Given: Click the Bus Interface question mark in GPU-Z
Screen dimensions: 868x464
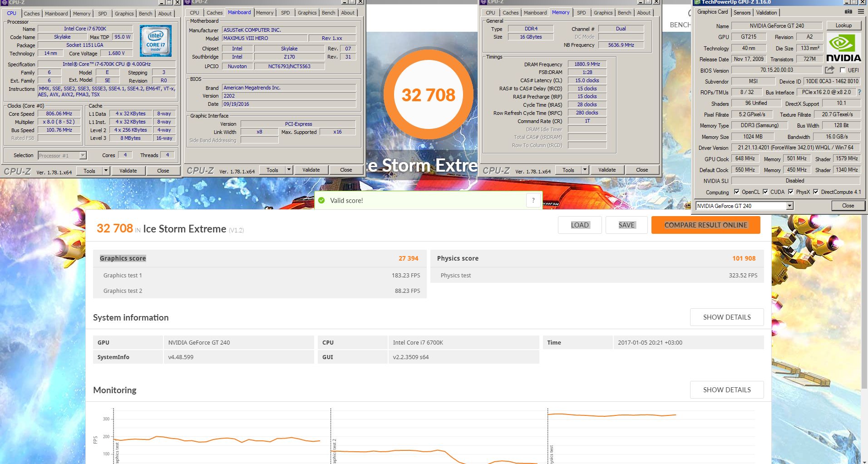Looking at the screenshot, I should [x=859, y=92].
